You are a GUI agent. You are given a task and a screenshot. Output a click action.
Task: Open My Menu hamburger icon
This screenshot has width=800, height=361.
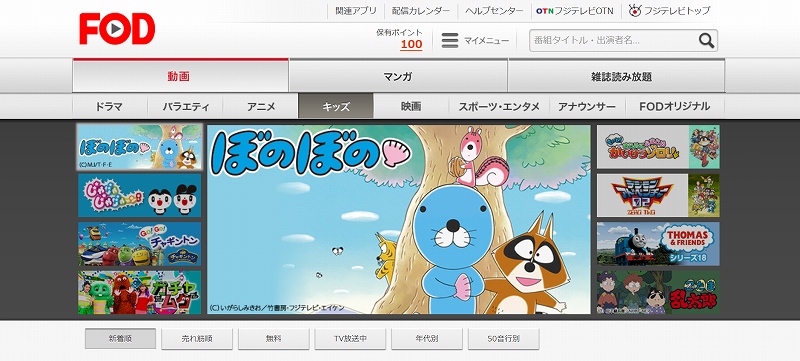[449, 41]
